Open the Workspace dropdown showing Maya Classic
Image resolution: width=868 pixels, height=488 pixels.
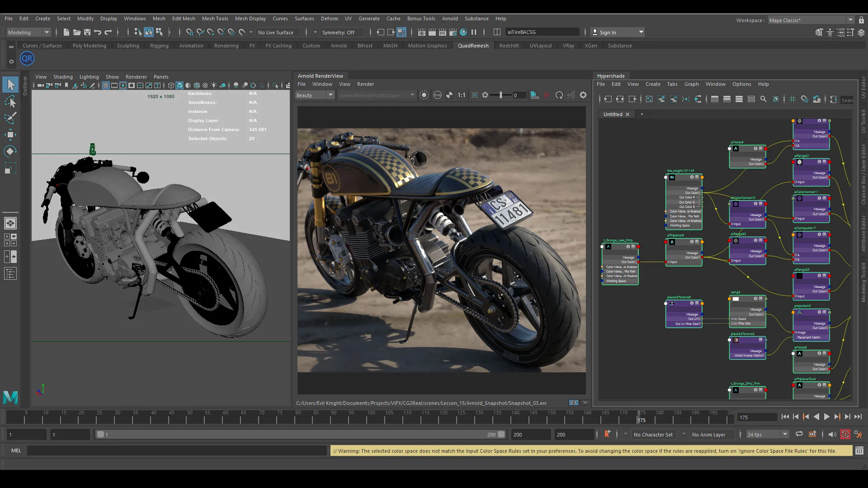click(x=809, y=20)
